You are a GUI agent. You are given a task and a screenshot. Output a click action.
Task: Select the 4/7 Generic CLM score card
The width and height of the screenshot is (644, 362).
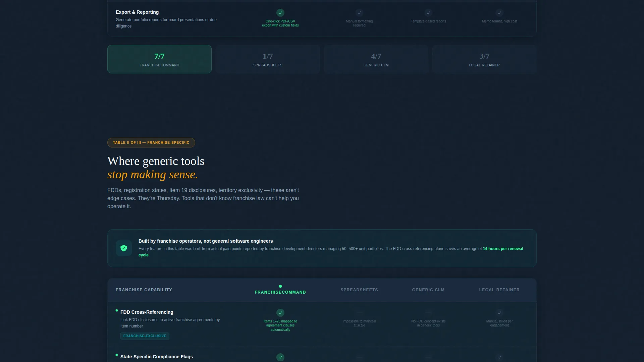coord(376,59)
